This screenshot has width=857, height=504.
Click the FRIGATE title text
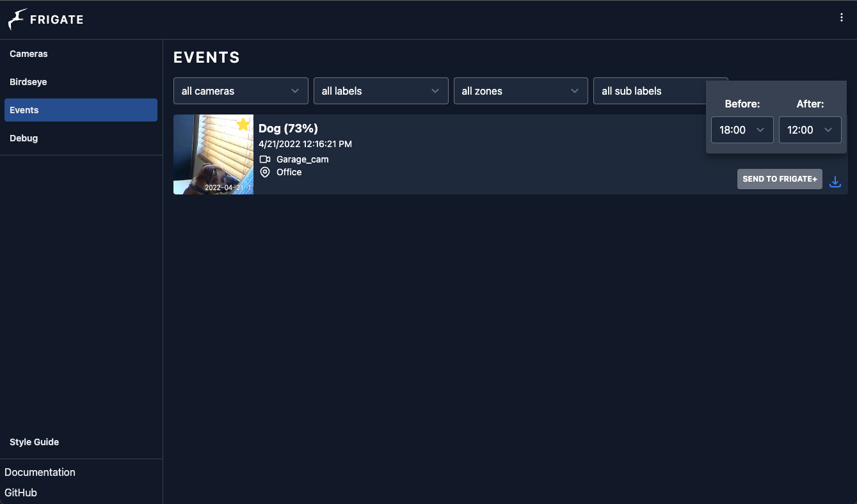coord(57,20)
